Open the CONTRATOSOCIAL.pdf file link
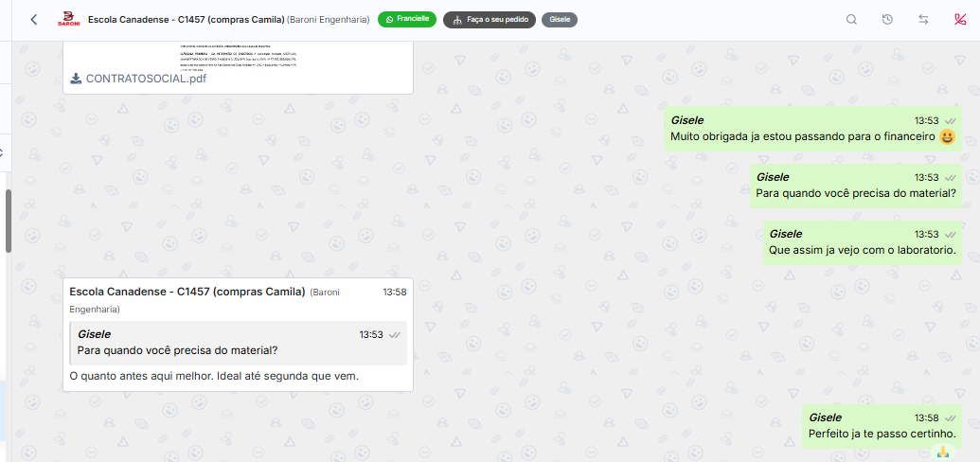Screen dimensions: 980x462 (x=146, y=79)
